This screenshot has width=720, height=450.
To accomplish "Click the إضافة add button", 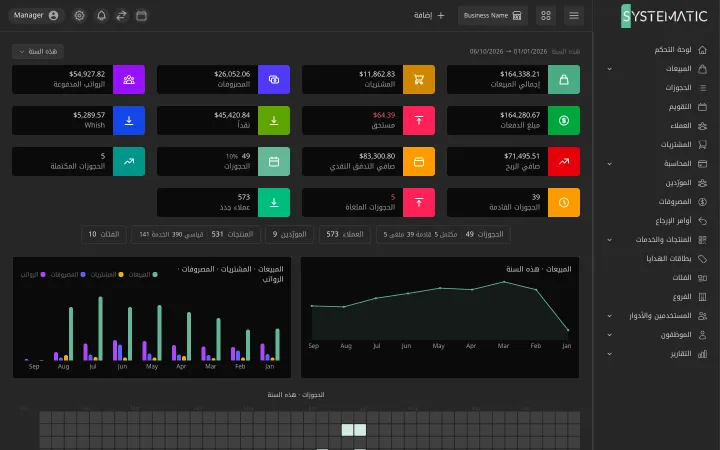I will [x=429, y=16].
